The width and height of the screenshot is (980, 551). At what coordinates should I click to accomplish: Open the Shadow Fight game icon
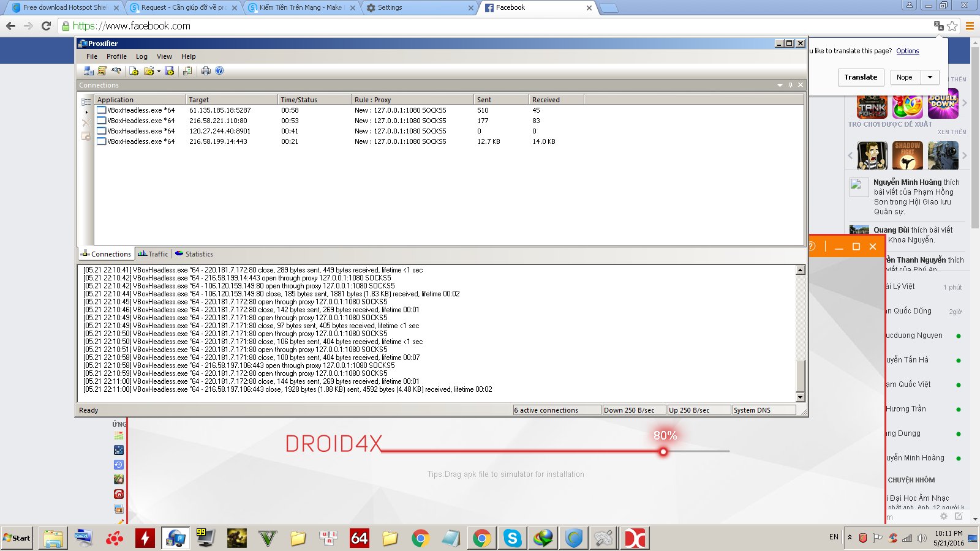[x=908, y=156]
